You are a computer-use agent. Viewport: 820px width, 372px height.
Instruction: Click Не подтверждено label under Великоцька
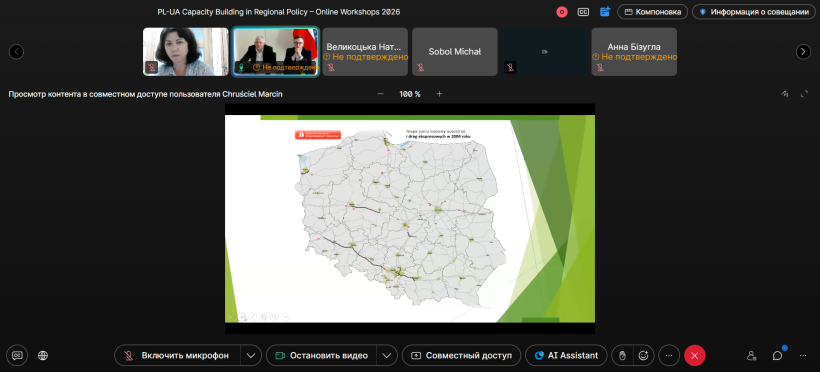[x=366, y=57]
